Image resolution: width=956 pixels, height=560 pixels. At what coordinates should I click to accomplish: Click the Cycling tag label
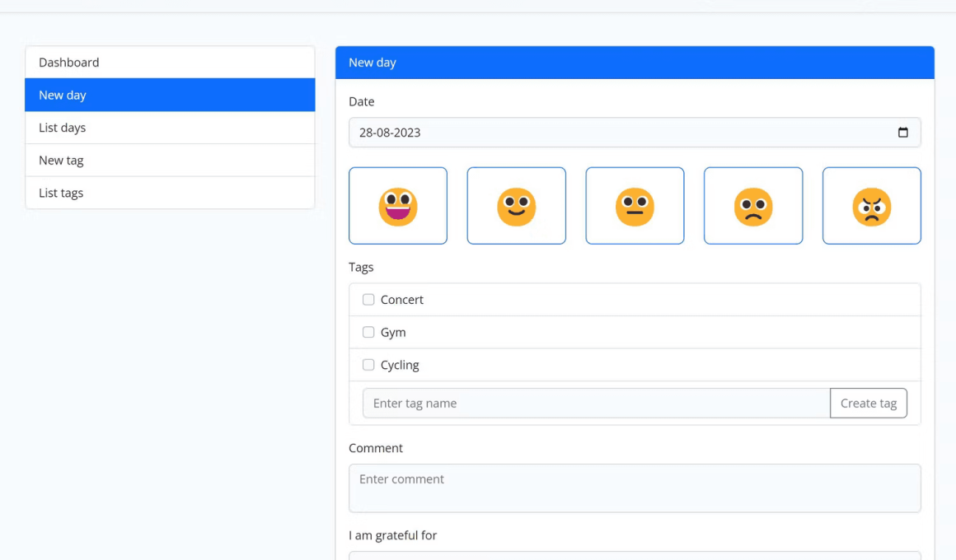point(400,364)
